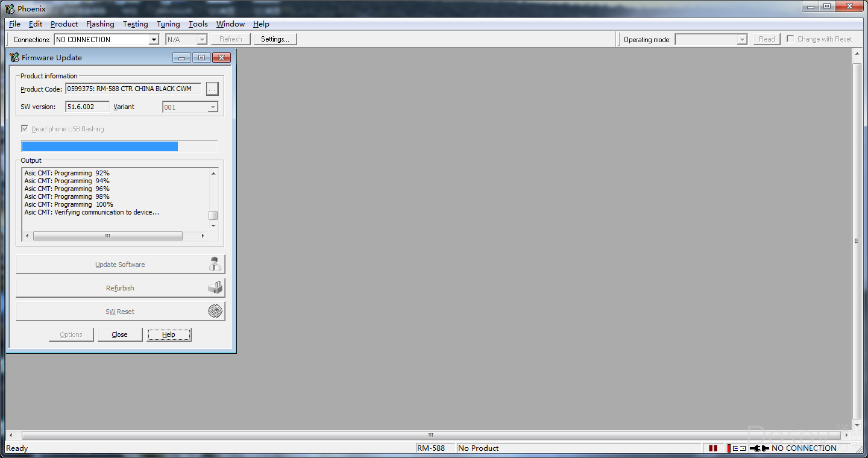Click the Help button in Firmware Update dialog
This screenshot has width=868, height=458.
coord(169,334)
